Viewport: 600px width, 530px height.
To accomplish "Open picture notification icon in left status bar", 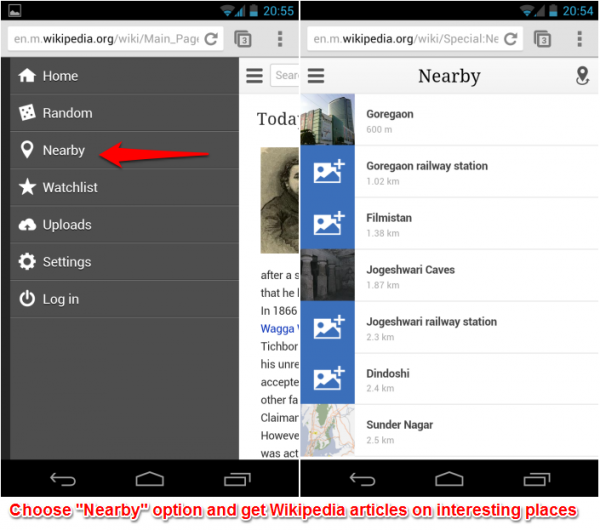I will [x=15, y=10].
